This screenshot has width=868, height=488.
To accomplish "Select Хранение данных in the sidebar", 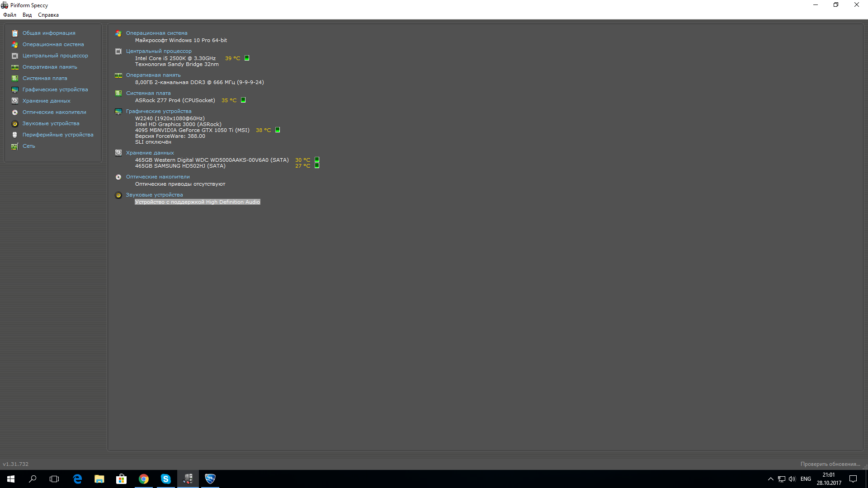I will [x=47, y=101].
